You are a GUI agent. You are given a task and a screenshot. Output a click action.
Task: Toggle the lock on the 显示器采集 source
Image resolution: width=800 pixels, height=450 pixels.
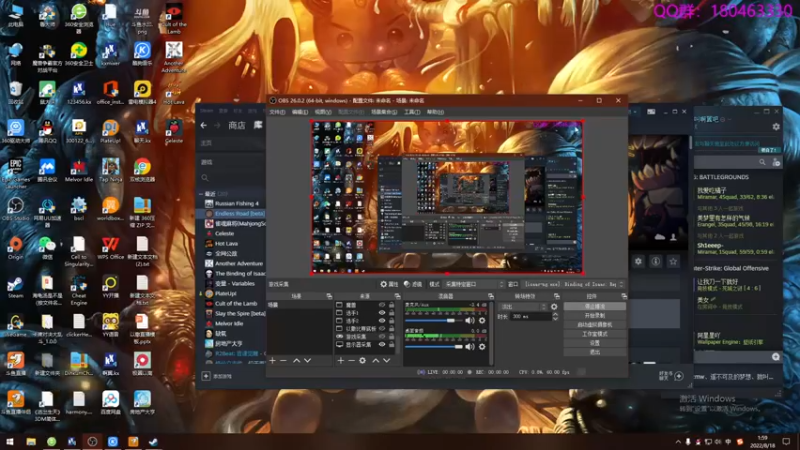tap(391, 344)
